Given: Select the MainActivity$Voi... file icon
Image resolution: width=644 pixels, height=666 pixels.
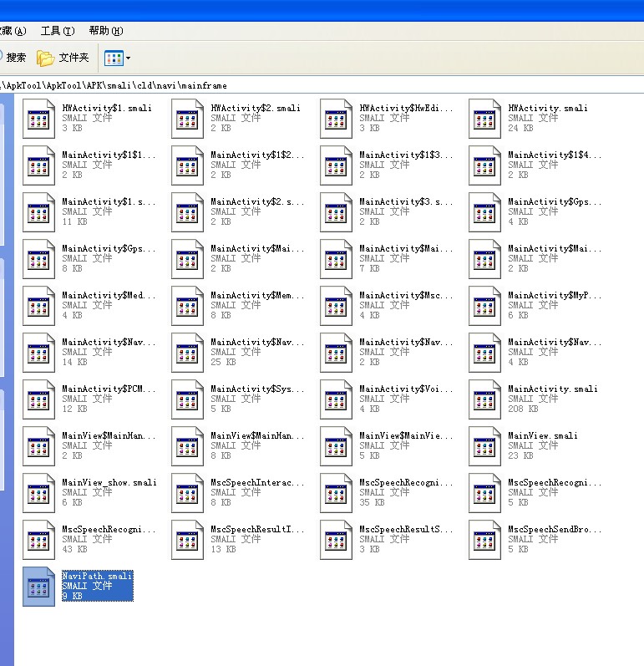Looking at the screenshot, I should coord(336,399).
